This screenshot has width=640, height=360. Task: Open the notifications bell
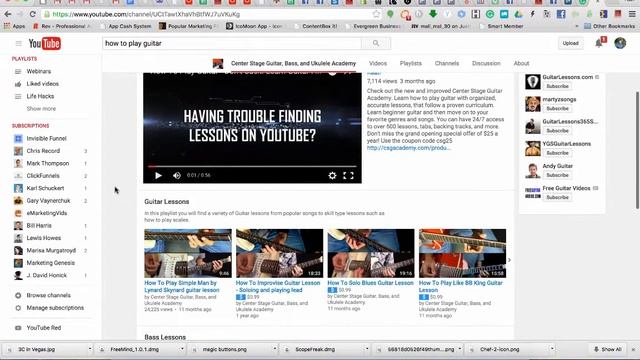click(599, 43)
